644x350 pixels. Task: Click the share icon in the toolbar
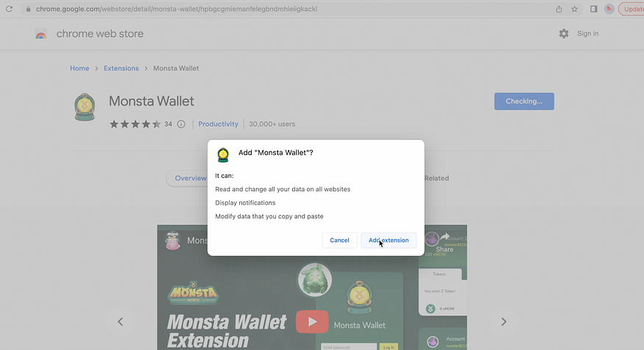[x=559, y=9]
